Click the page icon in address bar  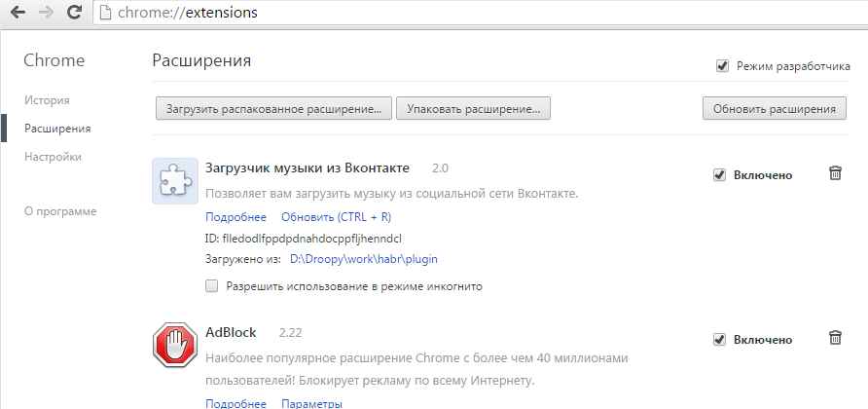click(105, 13)
